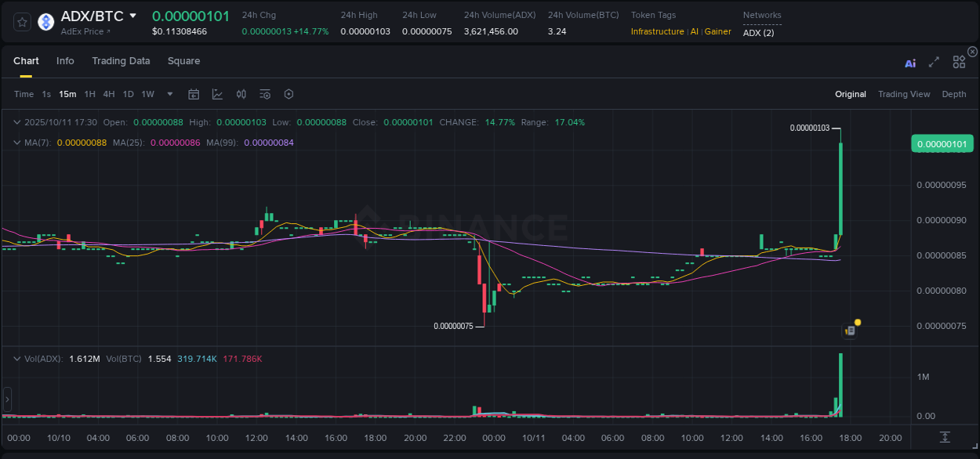
Task: Open the extra time intervals dropdown arrow
Action: click(169, 94)
